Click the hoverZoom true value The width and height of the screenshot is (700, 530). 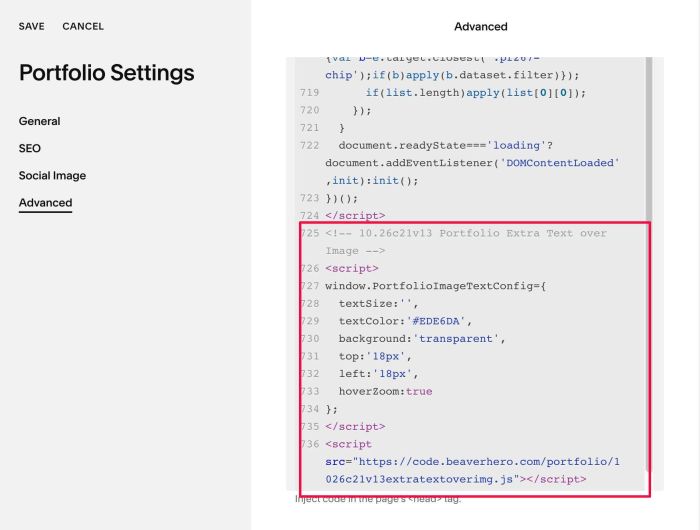(419, 392)
